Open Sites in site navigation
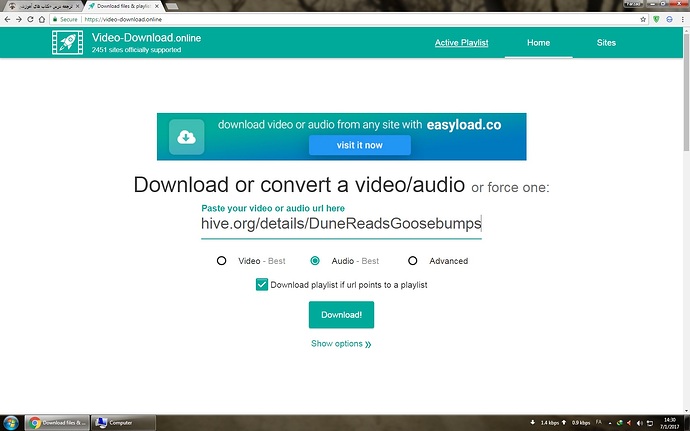This screenshot has height=431, width=690. (x=606, y=43)
